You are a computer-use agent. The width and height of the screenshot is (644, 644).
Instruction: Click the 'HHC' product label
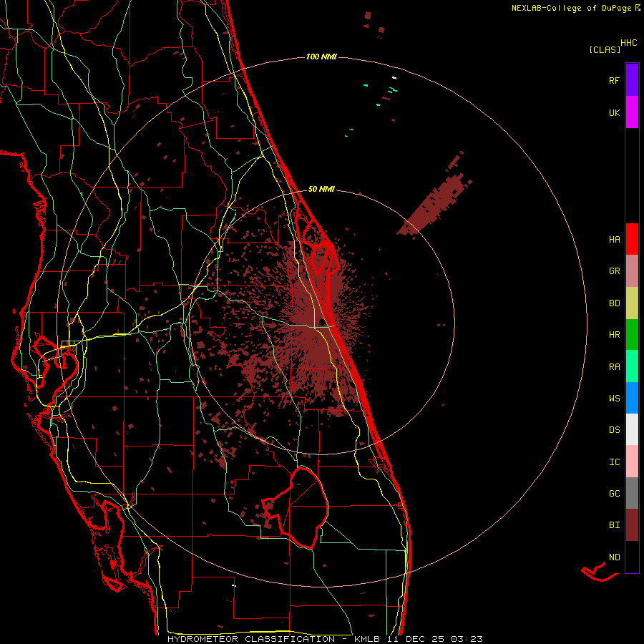629,43
